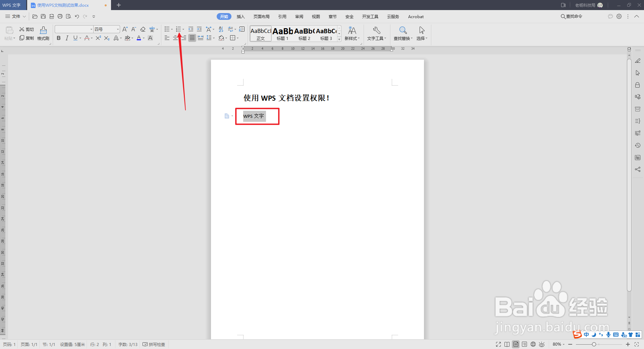Click the zoom in plus button
This screenshot has height=349, width=644.
tap(628, 344)
